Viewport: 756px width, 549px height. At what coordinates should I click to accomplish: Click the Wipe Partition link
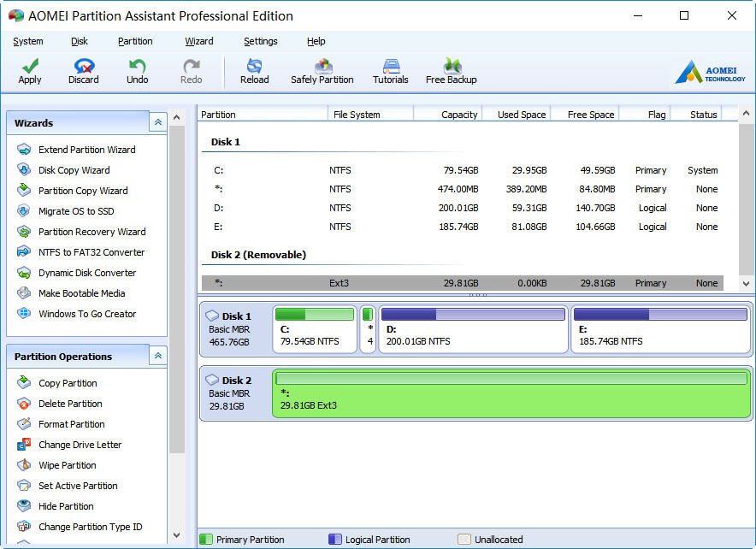pos(67,465)
